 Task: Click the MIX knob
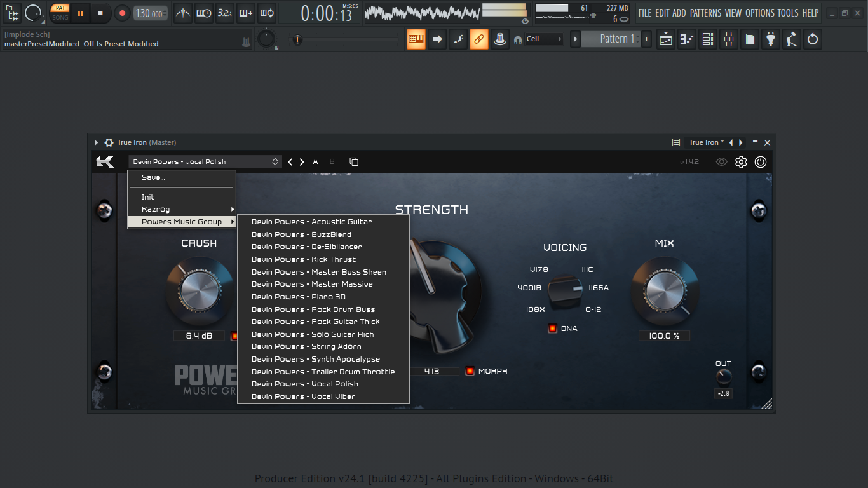pyautogui.click(x=664, y=291)
